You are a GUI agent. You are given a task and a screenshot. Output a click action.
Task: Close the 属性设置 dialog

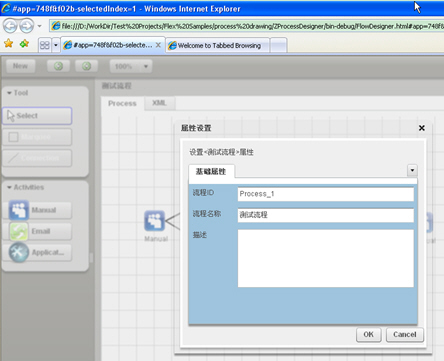[422, 128]
